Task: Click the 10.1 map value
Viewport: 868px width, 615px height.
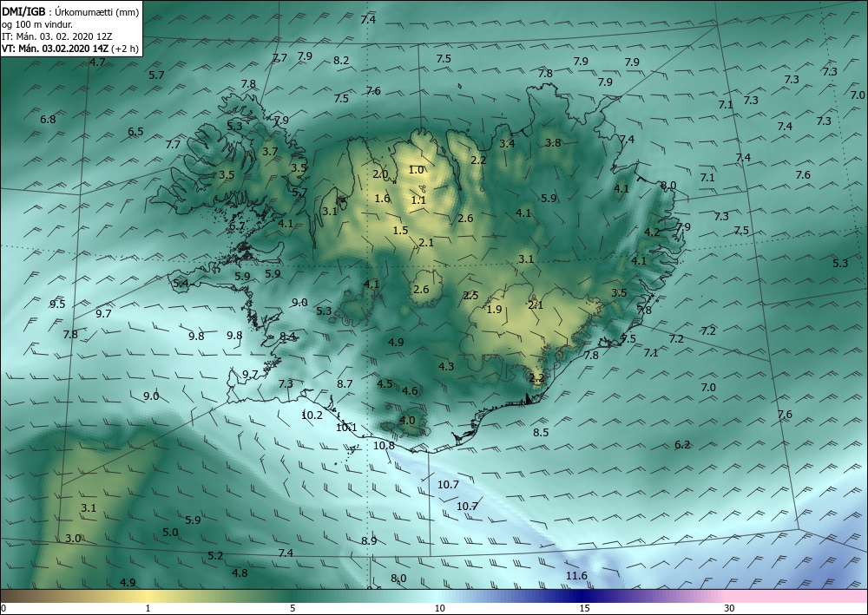Action: [x=346, y=427]
